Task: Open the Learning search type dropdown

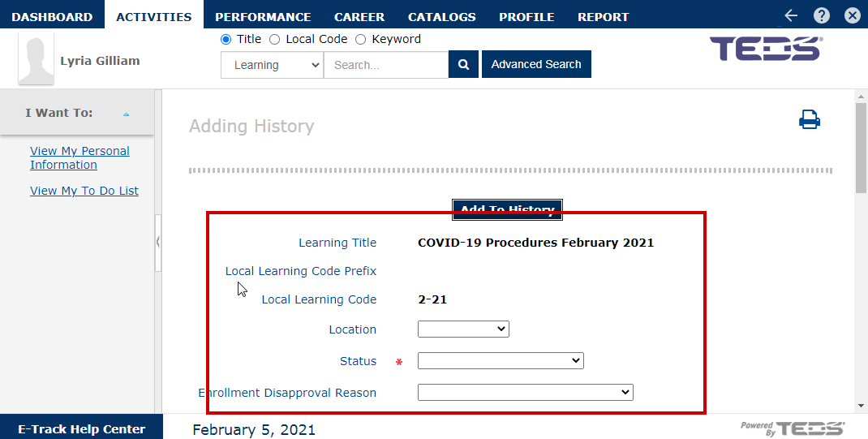Action: (272, 65)
